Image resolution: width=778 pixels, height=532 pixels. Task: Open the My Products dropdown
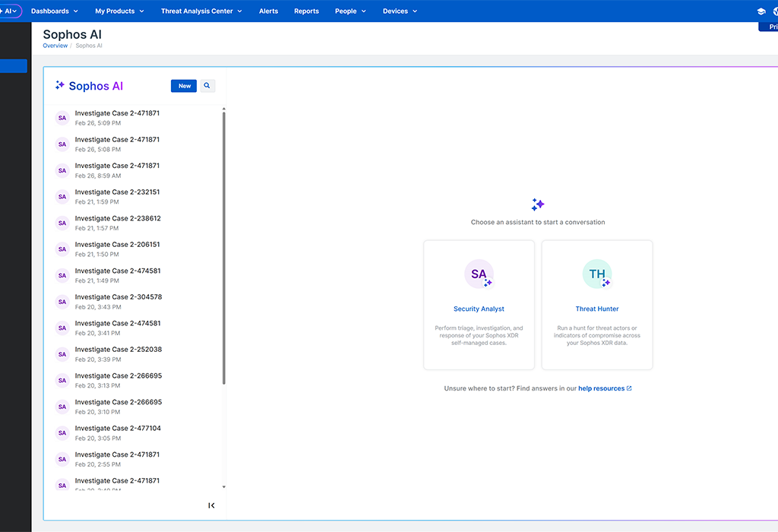[x=119, y=11]
